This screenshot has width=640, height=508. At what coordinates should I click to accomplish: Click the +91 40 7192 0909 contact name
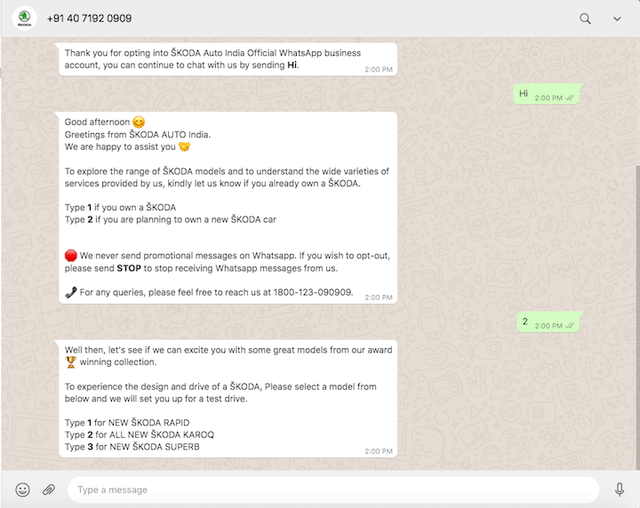coord(89,18)
